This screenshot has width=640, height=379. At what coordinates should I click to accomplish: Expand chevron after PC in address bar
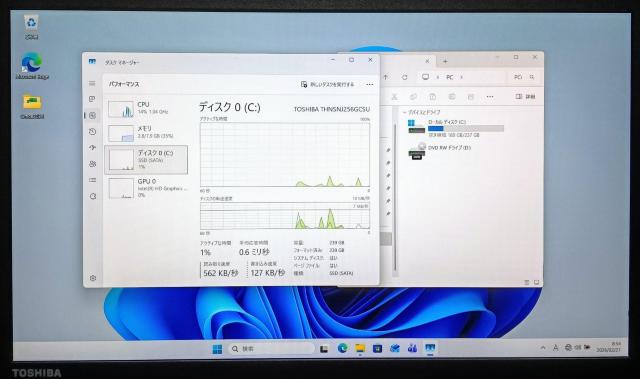(462, 77)
